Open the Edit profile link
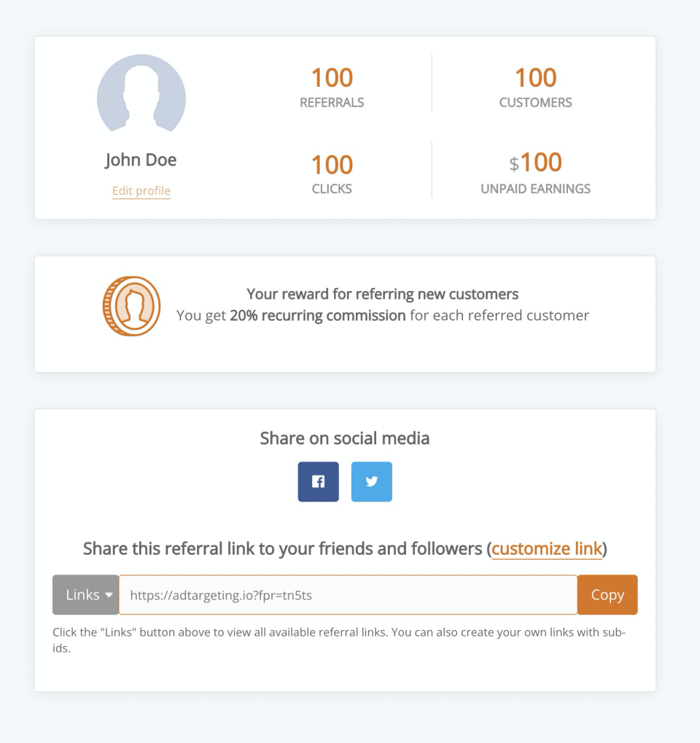This screenshot has width=700, height=743. coord(141,190)
